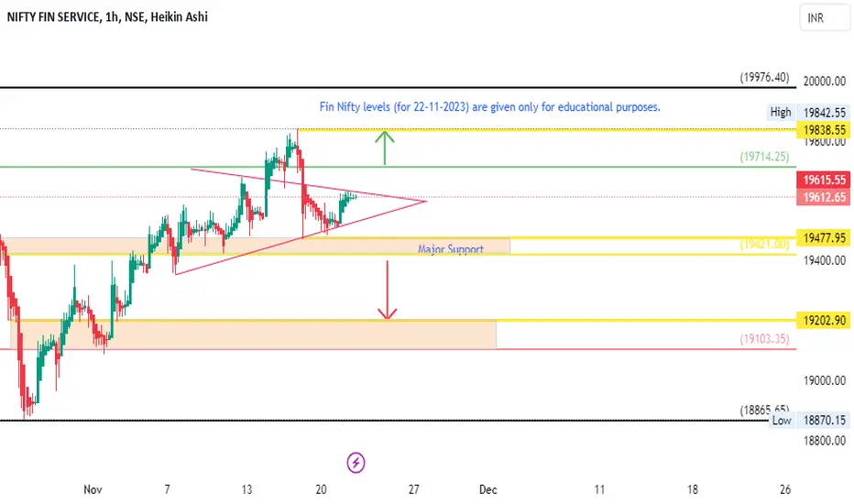Select the 19612.65 price label
The height and width of the screenshot is (504, 854).
coord(824,197)
